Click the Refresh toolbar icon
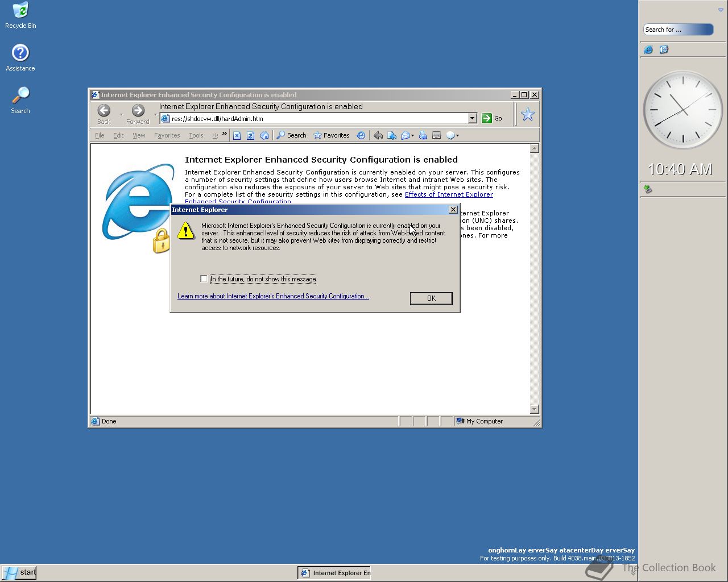This screenshot has width=728, height=582. 250,135
